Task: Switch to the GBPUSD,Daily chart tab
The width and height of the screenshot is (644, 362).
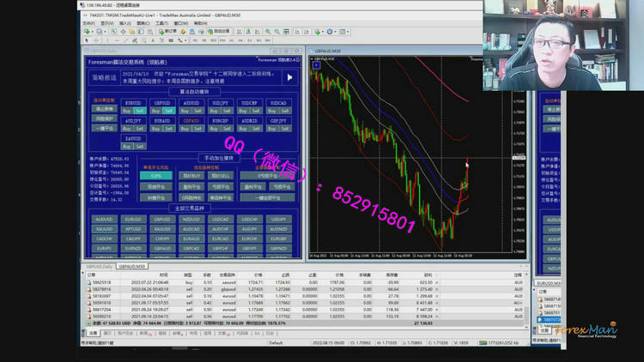Action: click(99, 266)
